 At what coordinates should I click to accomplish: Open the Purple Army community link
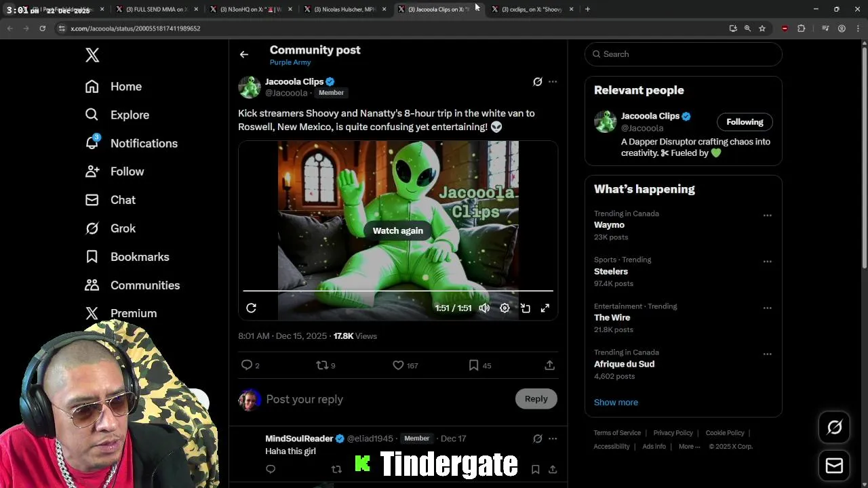click(x=290, y=62)
